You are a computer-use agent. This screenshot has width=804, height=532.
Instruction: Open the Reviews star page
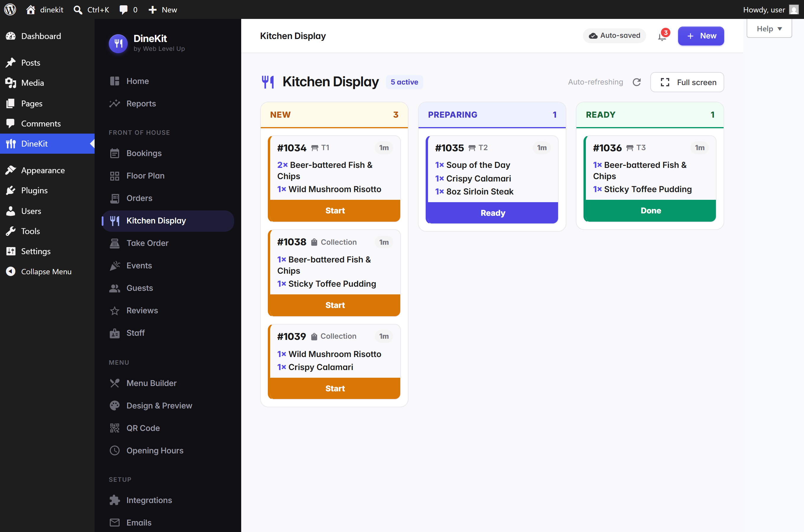[x=168, y=310]
